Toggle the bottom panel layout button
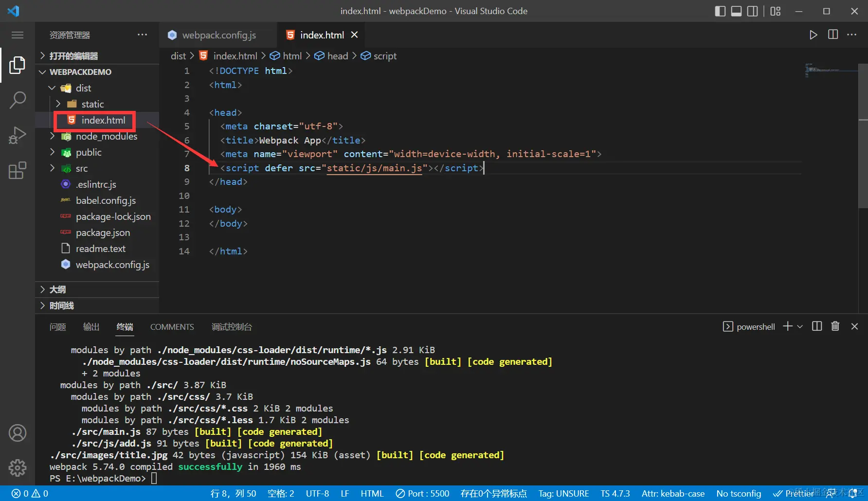This screenshot has height=501, width=868. click(736, 11)
